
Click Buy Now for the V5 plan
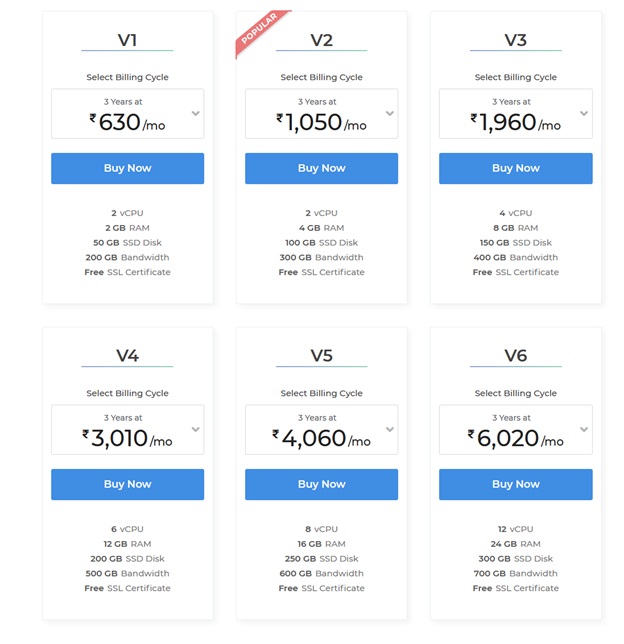point(321,484)
